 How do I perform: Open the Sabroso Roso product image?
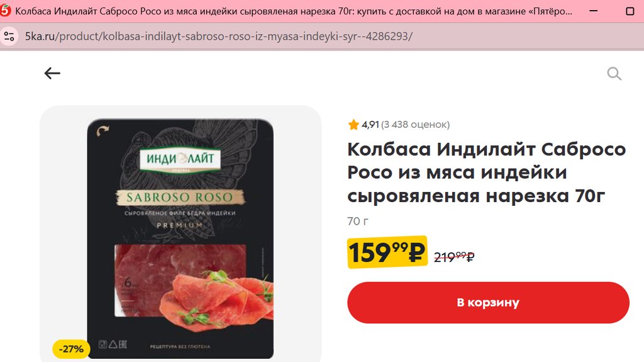tap(180, 239)
